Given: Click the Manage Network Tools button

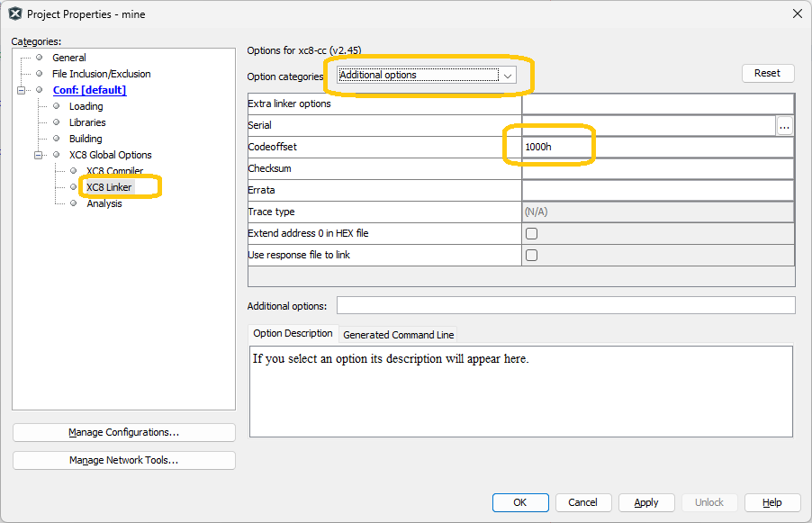Looking at the screenshot, I should point(123,460).
